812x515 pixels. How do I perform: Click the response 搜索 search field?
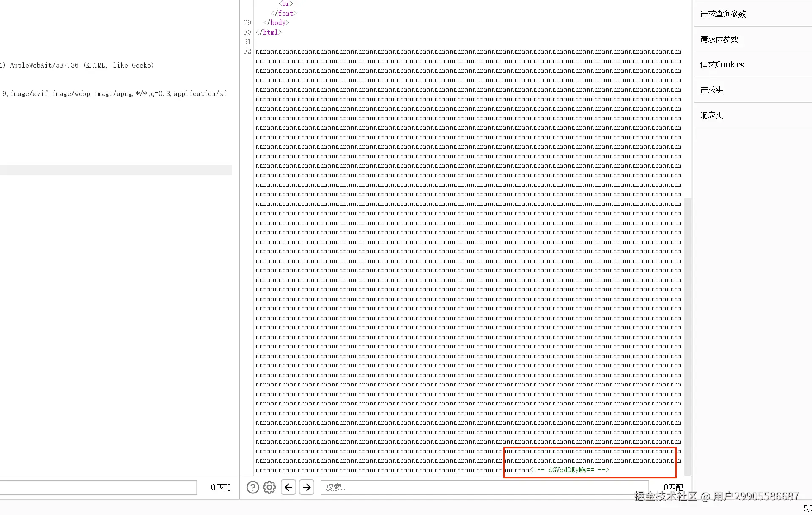[x=484, y=488]
